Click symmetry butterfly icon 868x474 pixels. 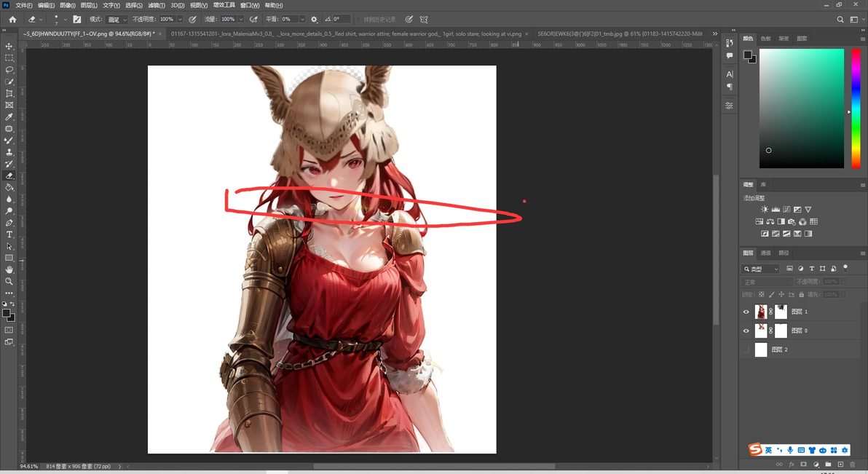424,19
